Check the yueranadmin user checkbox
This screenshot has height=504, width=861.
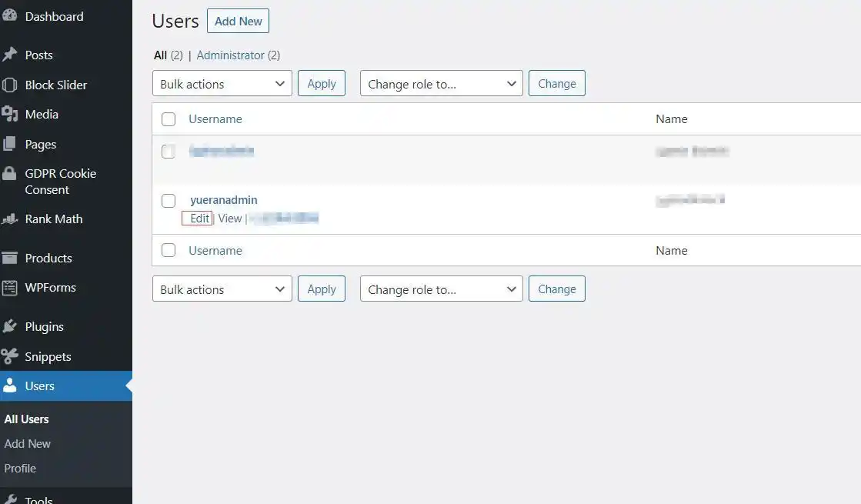pyautogui.click(x=169, y=201)
